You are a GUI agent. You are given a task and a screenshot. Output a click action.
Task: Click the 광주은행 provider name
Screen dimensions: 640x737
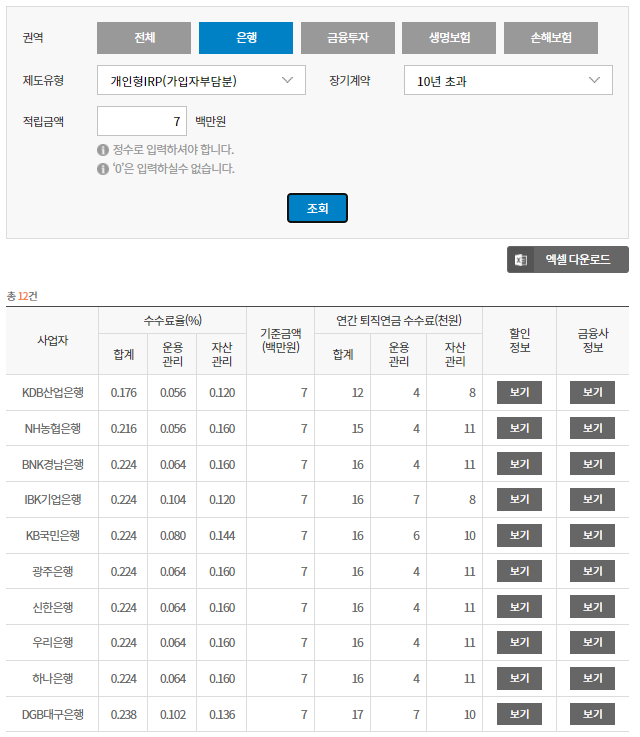point(53,571)
